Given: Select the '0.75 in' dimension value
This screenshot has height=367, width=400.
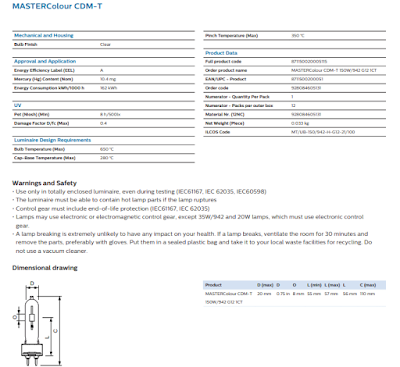Looking at the screenshot, I should [283, 294].
